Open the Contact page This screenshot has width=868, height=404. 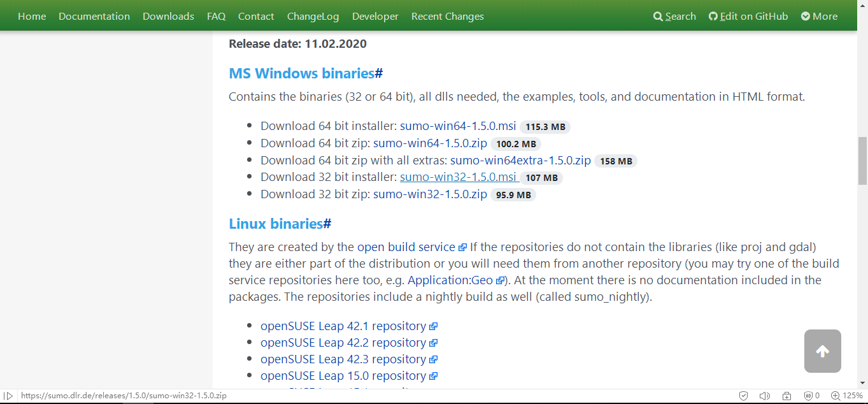[256, 16]
